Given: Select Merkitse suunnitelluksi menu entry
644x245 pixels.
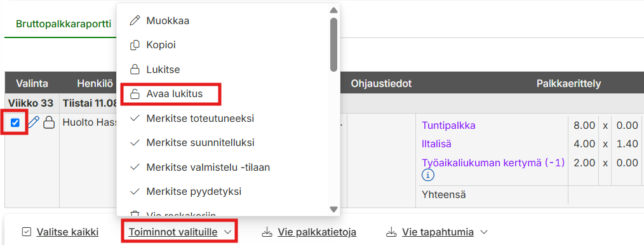Looking at the screenshot, I should point(201,143).
